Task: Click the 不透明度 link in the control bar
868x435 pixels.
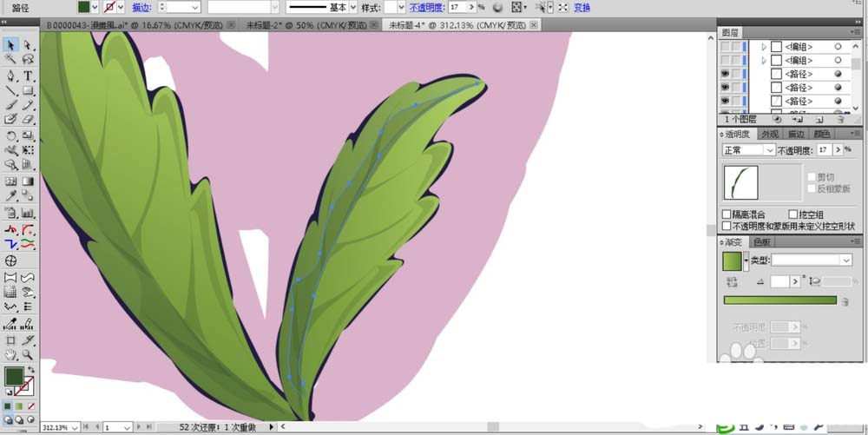Action: tap(427, 7)
